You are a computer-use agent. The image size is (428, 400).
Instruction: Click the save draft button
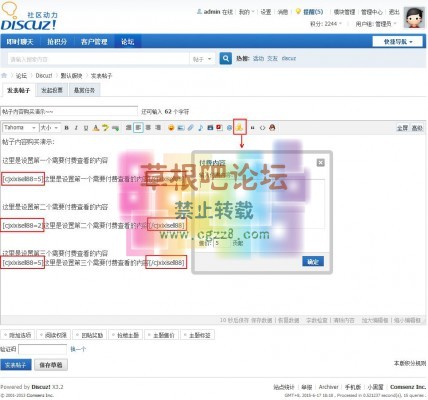click(51, 365)
